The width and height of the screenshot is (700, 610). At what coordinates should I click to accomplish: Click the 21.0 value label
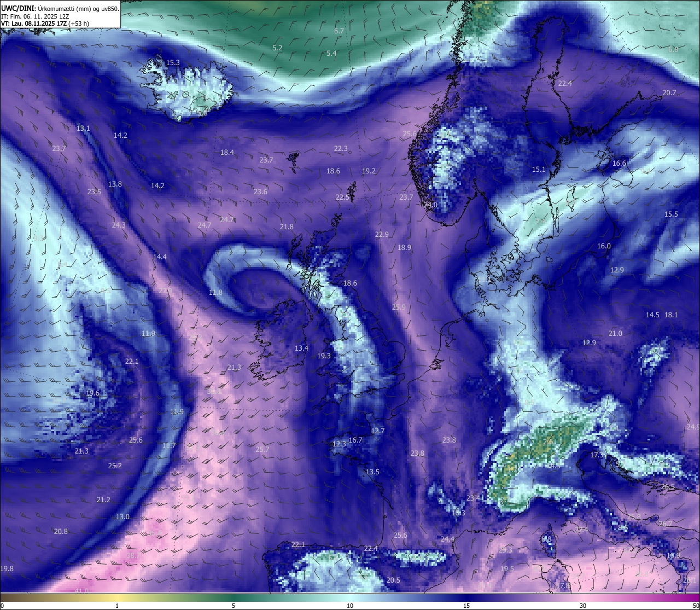click(x=615, y=334)
